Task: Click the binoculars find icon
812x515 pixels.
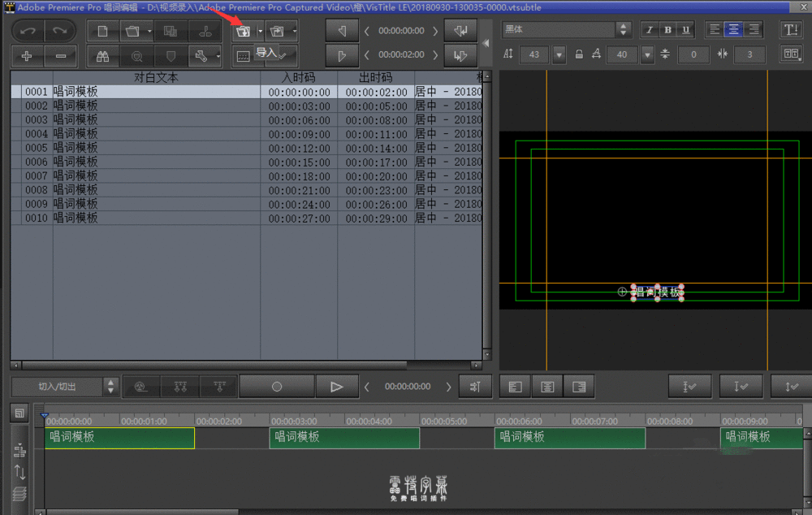Action: pyautogui.click(x=103, y=57)
